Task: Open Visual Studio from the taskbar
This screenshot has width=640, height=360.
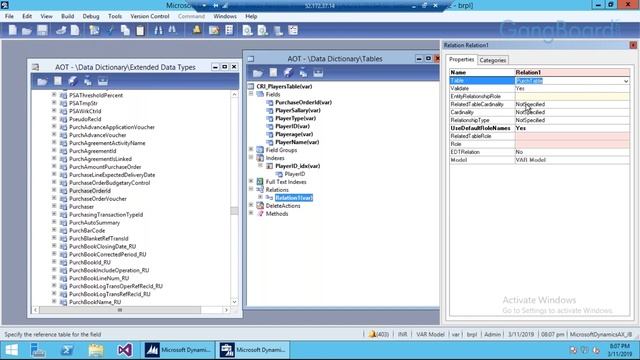Action: click(124, 350)
